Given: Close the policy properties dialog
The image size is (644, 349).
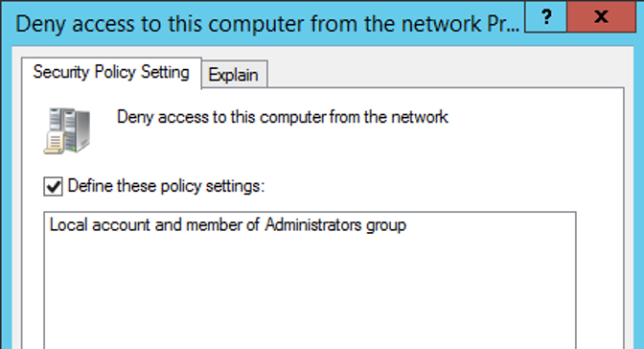Looking at the screenshot, I should click(x=601, y=17).
